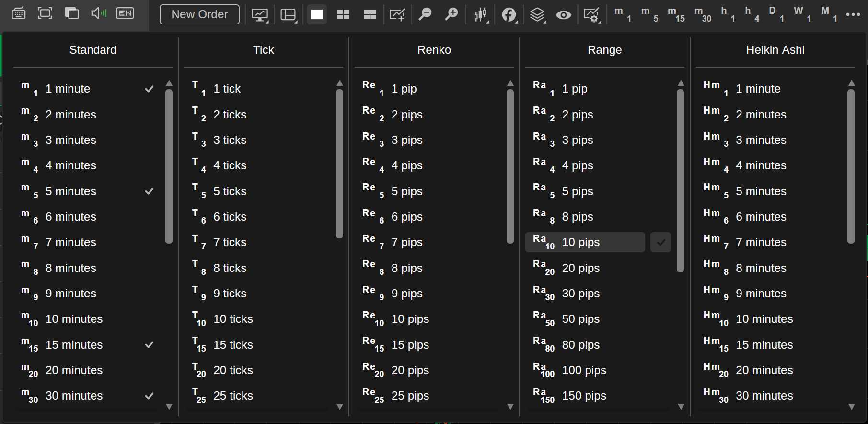Switch to the h4 timeframe shortcut
Viewport: 868px width, 424px height.
coord(752,14)
